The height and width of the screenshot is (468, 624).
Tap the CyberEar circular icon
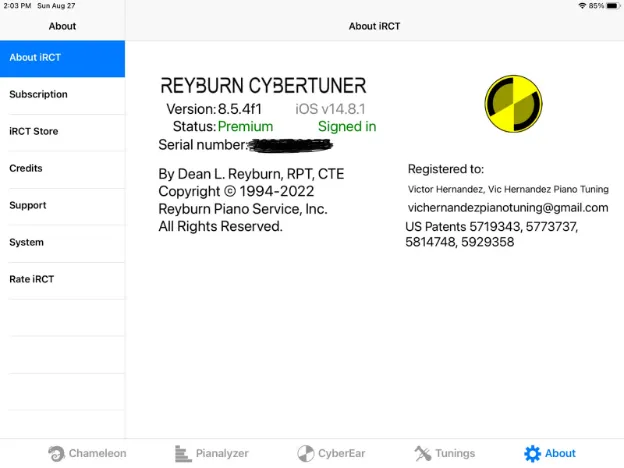(306, 453)
